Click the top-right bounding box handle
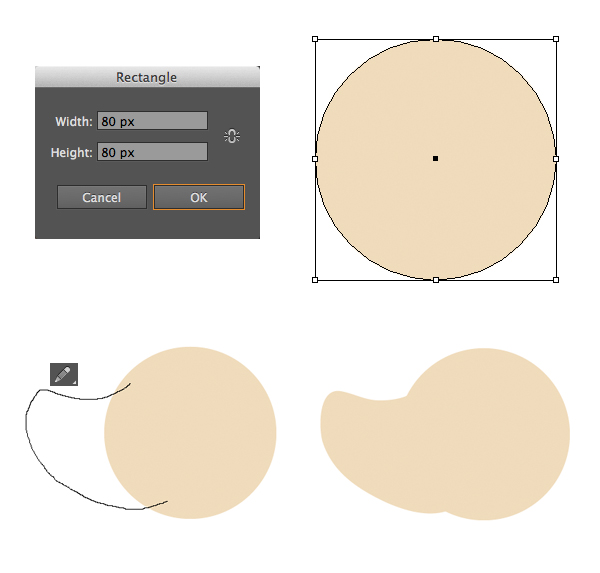The width and height of the screenshot is (600, 573). (556, 39)
